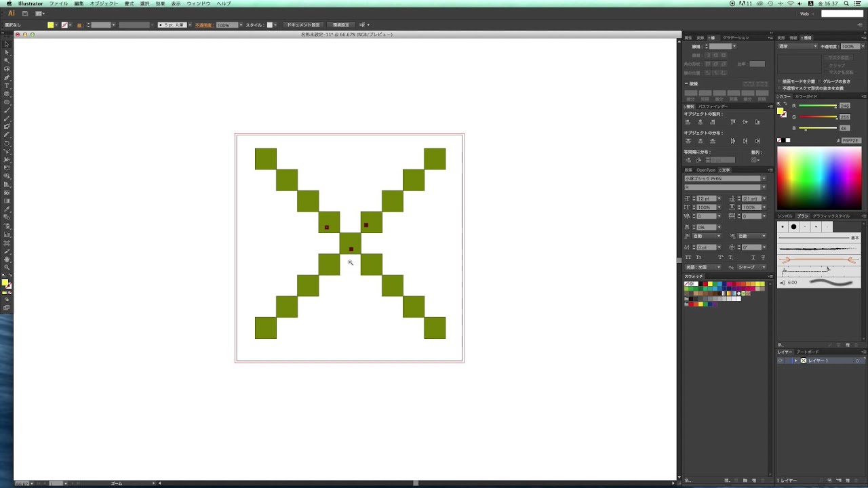The image size is (868, 488).
Task: Check グループの抜き checkbox
Action: pos(820,81)
